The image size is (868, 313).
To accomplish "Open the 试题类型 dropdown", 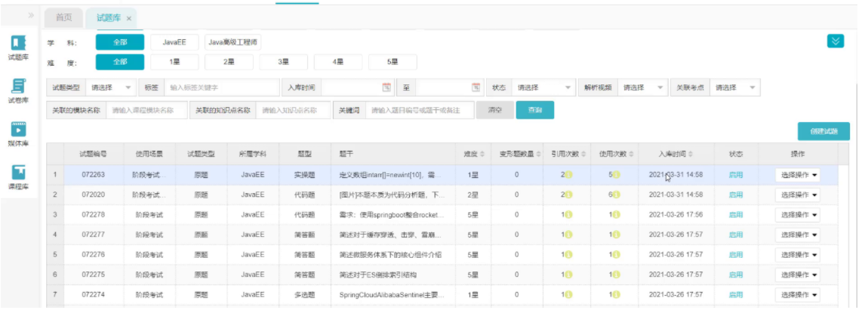I will point(111,87).
